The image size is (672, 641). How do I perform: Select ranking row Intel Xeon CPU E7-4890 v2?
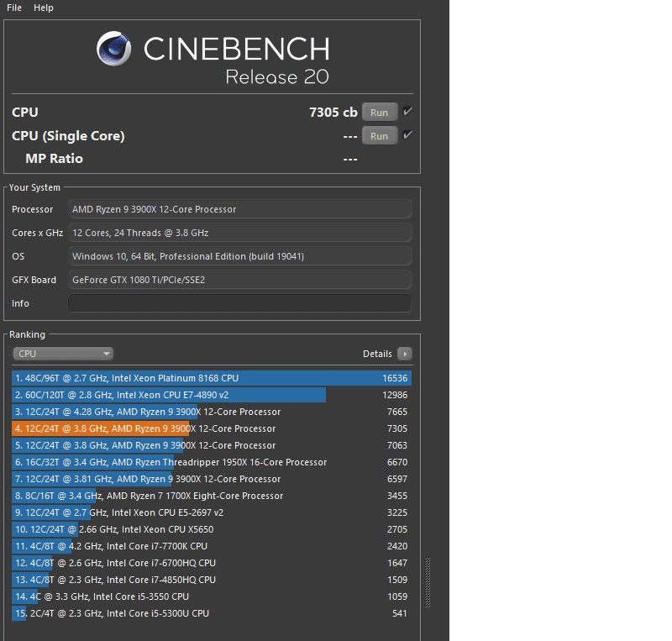pyautogui.click(x=212, y=395)
